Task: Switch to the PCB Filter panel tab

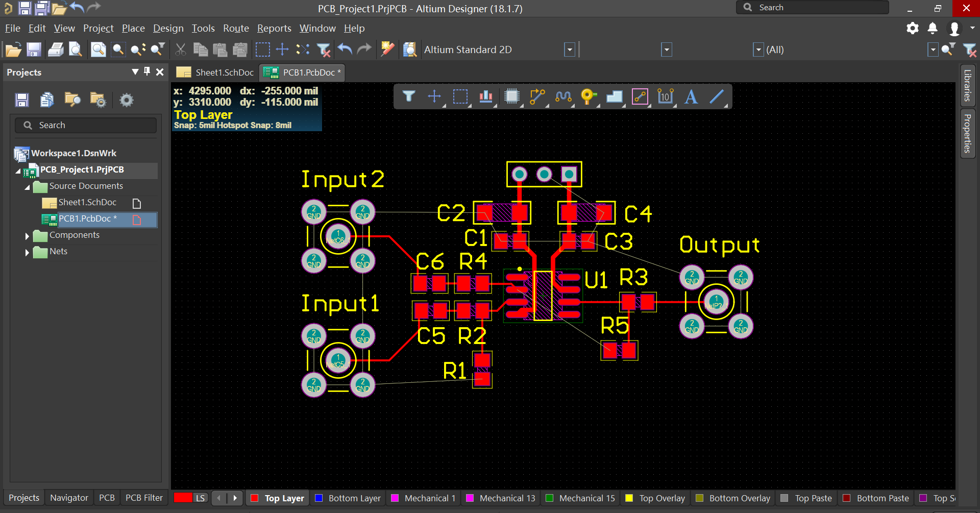Action: point(144,498)
